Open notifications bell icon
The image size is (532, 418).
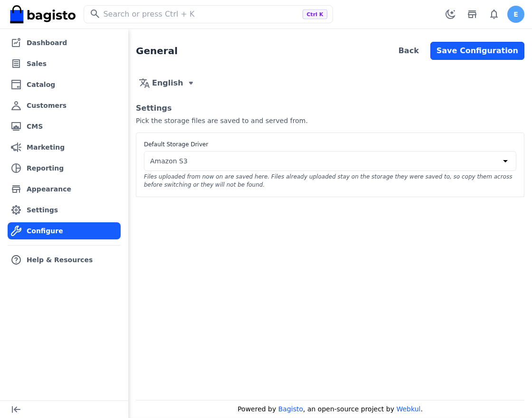494,14
